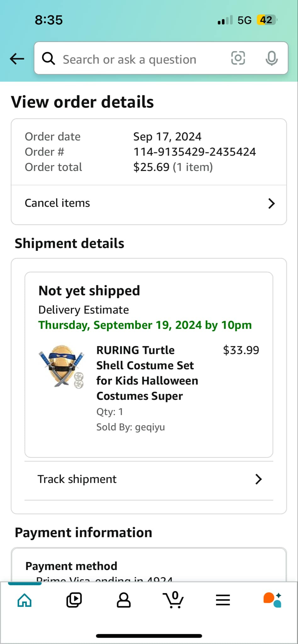Tap the order number 114-9135429-2435424

194,152
